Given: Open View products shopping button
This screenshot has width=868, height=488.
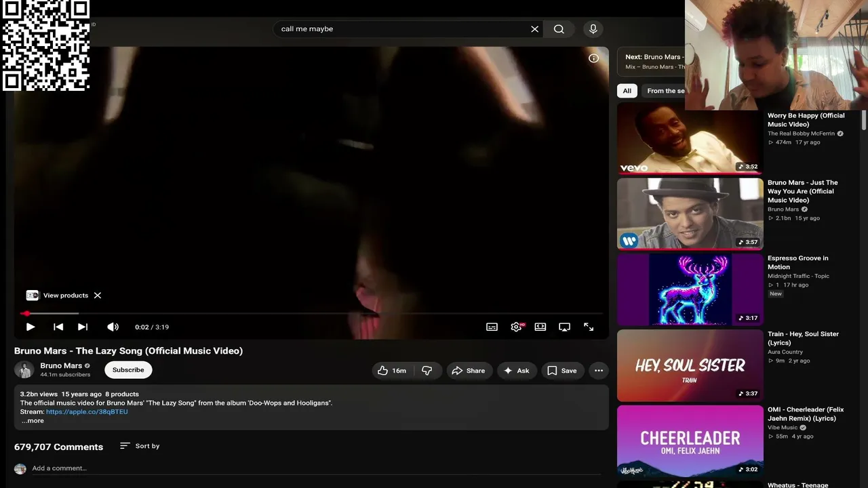Looking at the screenshot, I should click(x=58, y=296).
